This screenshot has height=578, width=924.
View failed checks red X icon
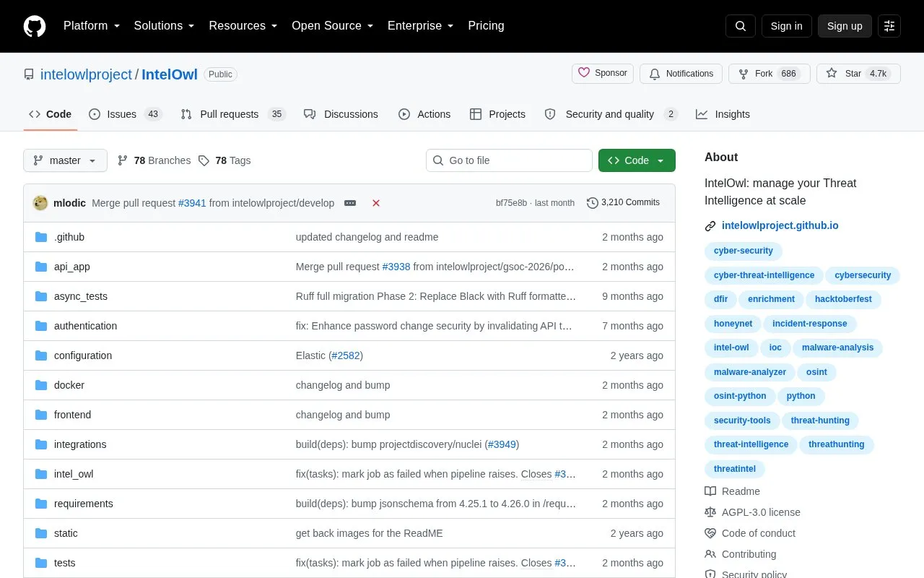point(376,203)
